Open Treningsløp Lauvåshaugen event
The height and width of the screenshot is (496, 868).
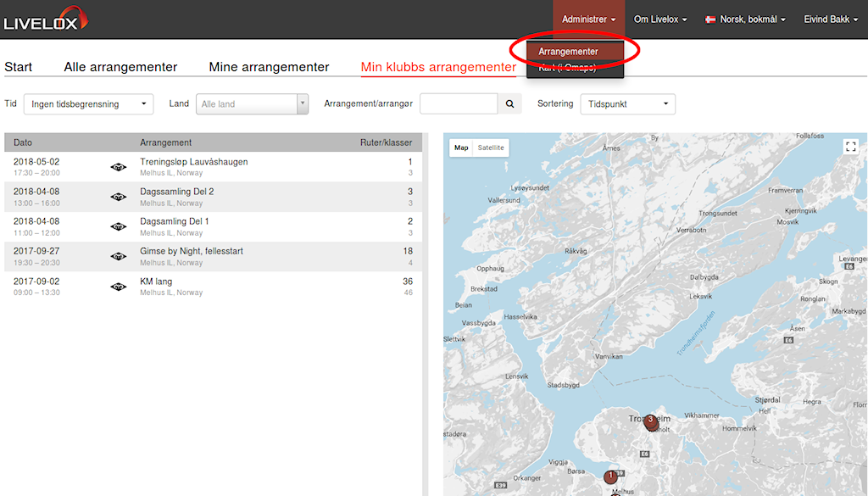194,162
